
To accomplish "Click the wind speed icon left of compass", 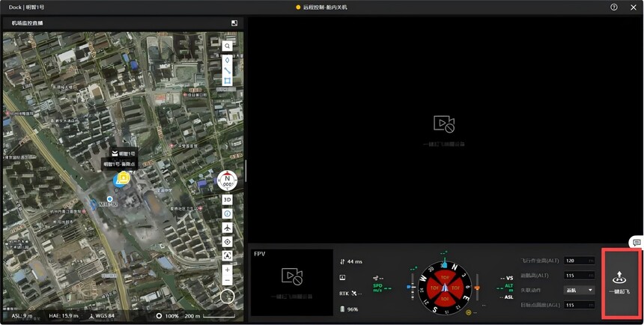I will (x=376, y=278).
